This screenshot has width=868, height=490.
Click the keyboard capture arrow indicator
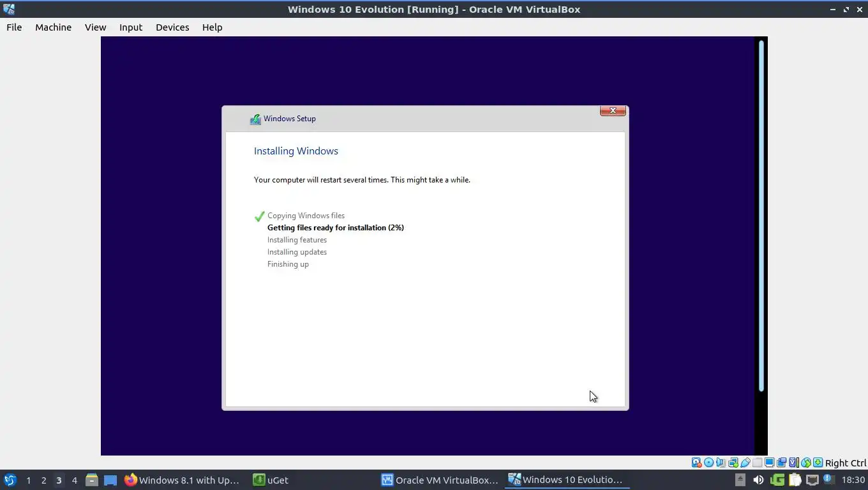[818, 463]
